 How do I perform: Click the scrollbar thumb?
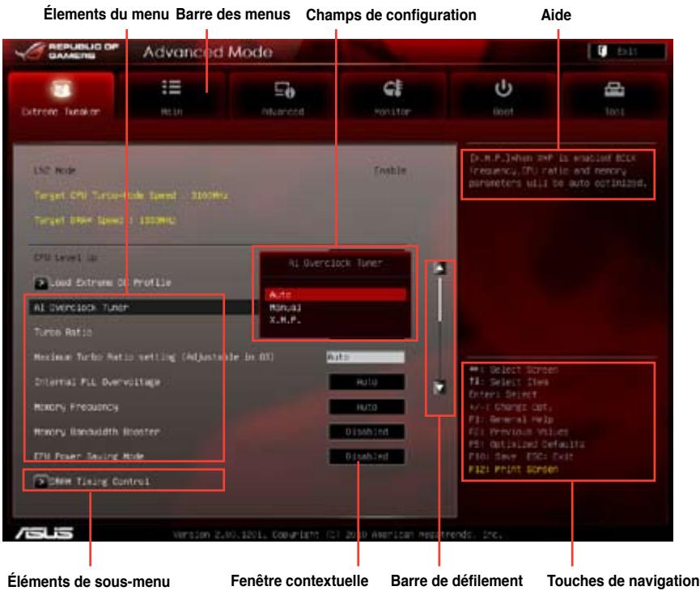(x=439, y=300)
